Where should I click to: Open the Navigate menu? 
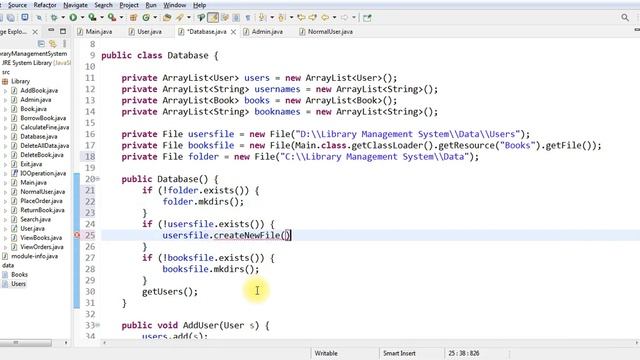(x=75, y=5)
